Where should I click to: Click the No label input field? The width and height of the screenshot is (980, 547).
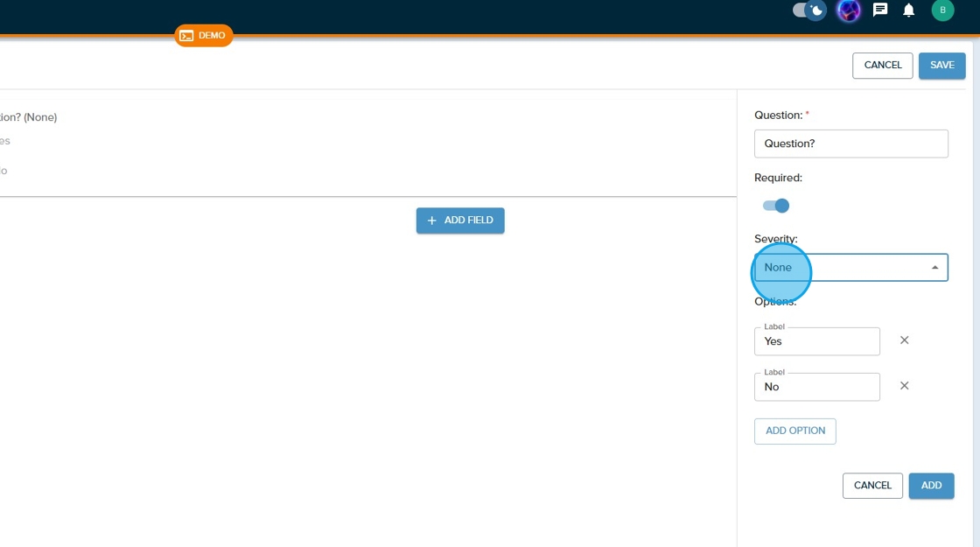816,388
